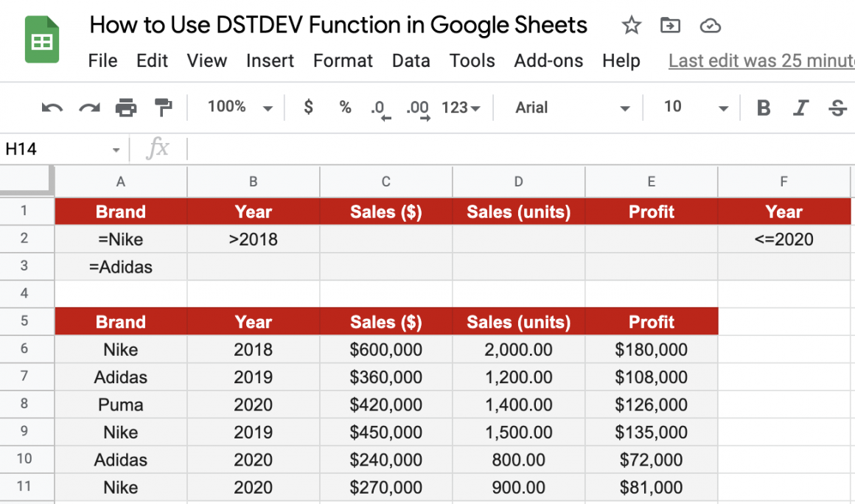This screenshot has height=504, width=855.
Task: Toggle italic formatting
Action: pyautogui.click(x=800, y=107)
